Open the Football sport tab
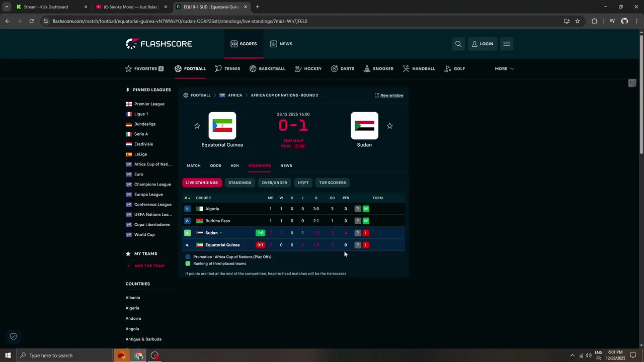Screen dimensions: 644x362 (x=190, y=68)
